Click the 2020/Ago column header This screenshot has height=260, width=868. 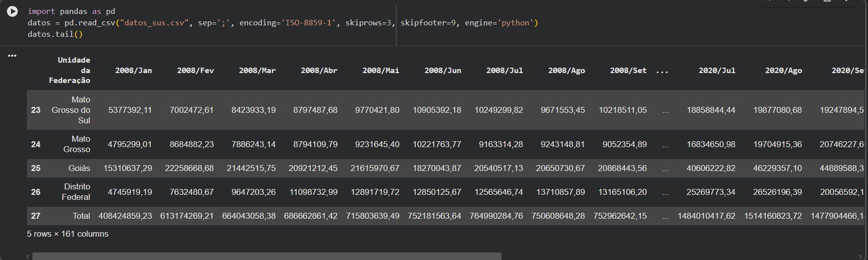[x=783, y=71]
